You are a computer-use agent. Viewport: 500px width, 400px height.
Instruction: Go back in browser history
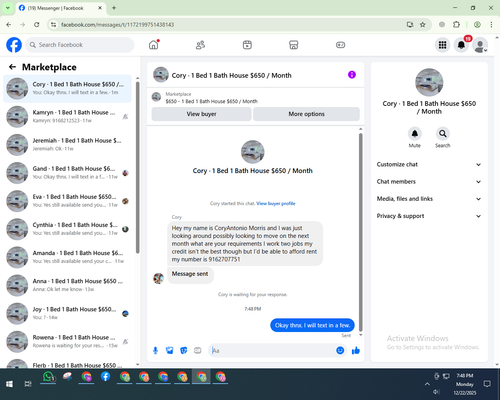pos(9,25)
